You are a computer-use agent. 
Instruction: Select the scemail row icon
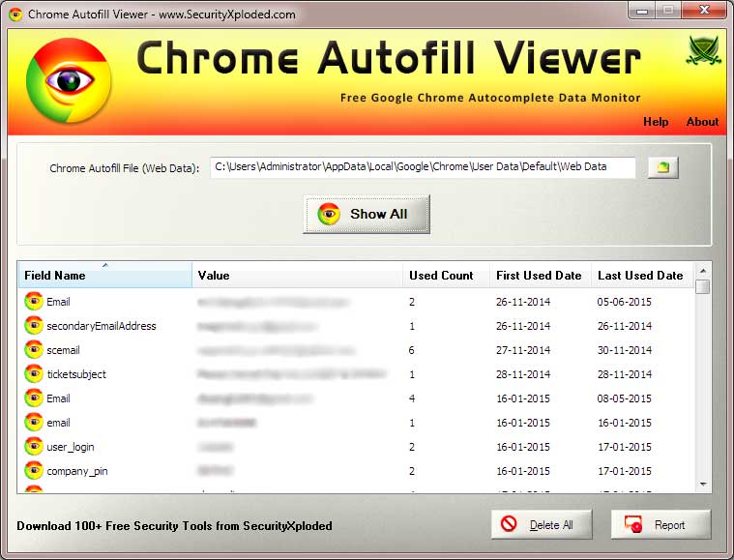tap(34, 350)
